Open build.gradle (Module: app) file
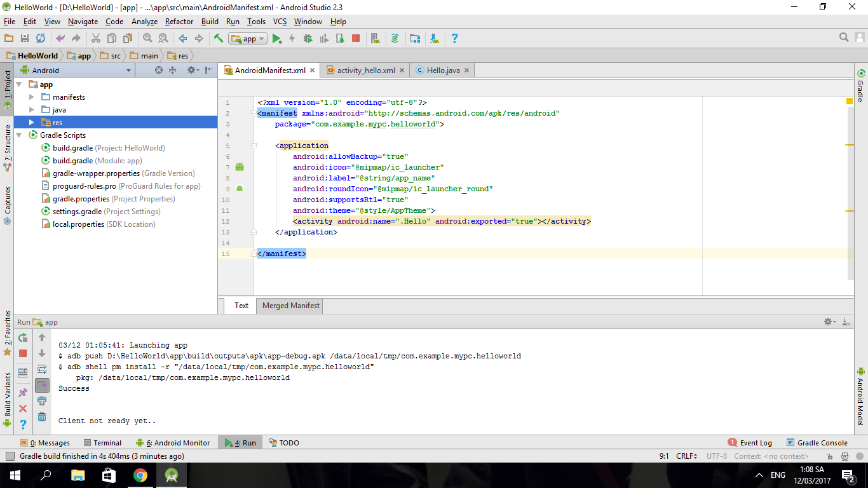Screen dimensions: 868x488 (x=72, y=161)
